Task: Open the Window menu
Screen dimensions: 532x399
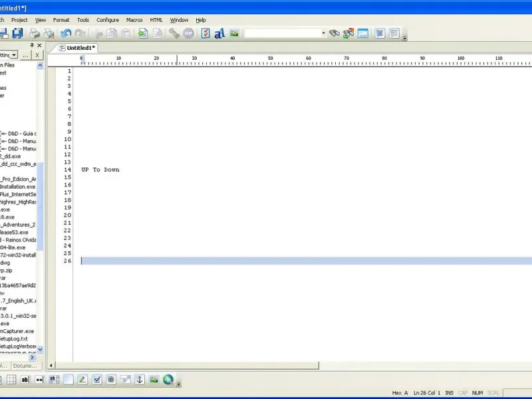Action: [179, 20]
